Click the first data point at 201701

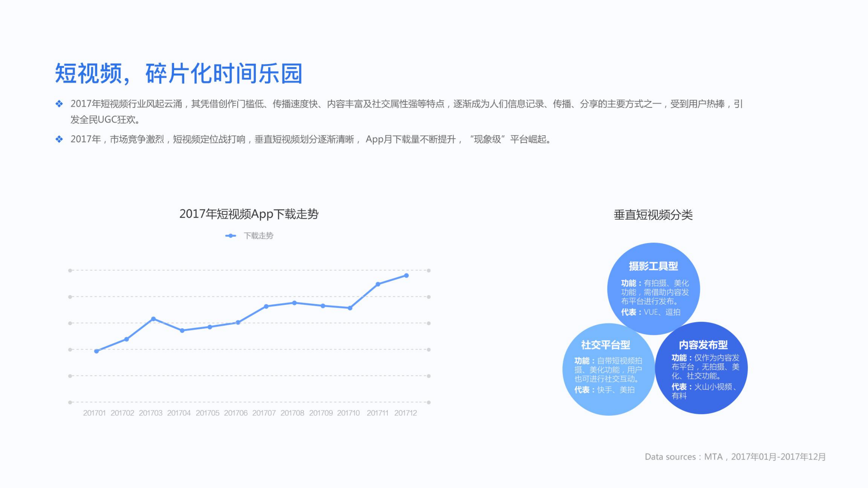tap(96, 351)
